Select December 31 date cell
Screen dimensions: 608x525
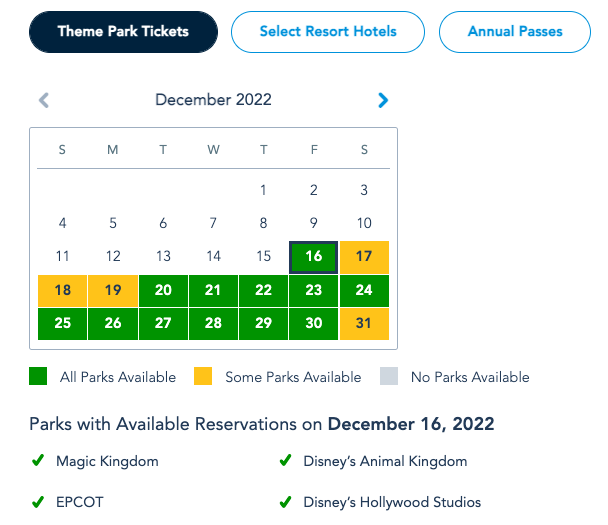coord(364,324)
